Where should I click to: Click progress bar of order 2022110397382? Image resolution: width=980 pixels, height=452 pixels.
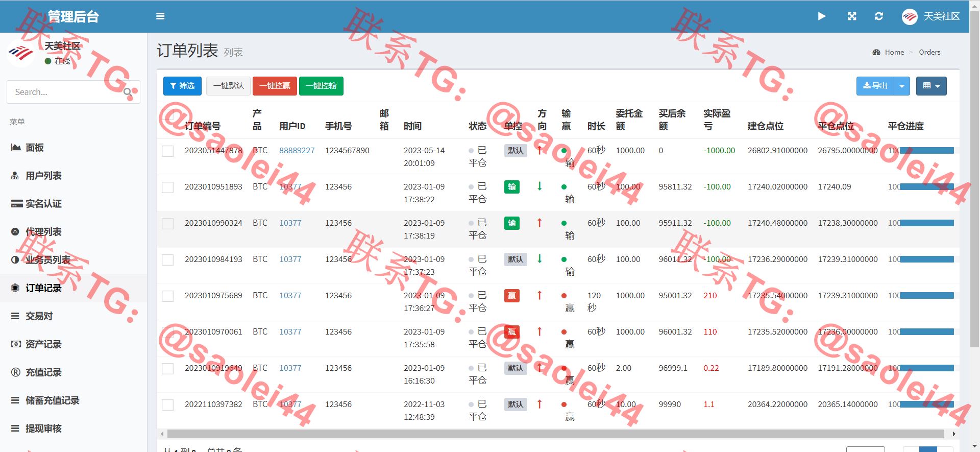click(x=927, y=405)
